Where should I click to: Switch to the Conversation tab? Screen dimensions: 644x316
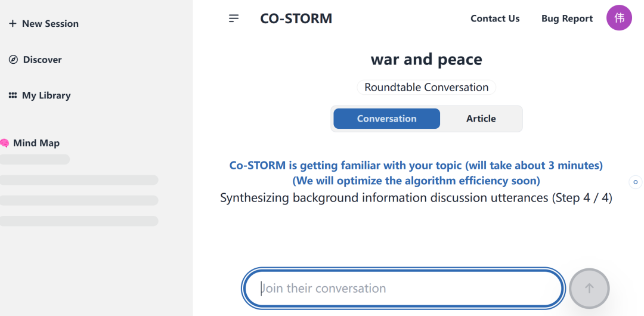pyautogui.click(x=386, y=119)
